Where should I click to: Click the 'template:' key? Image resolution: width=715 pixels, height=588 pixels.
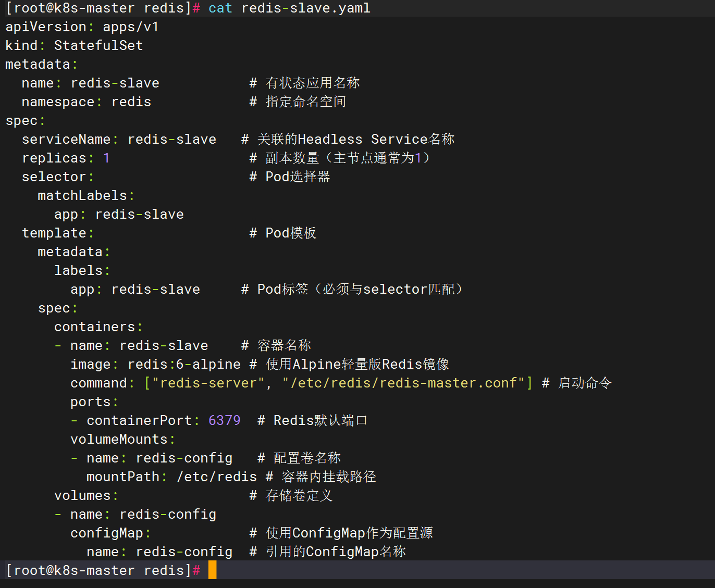pyautogui.click(x=58, y=233)
